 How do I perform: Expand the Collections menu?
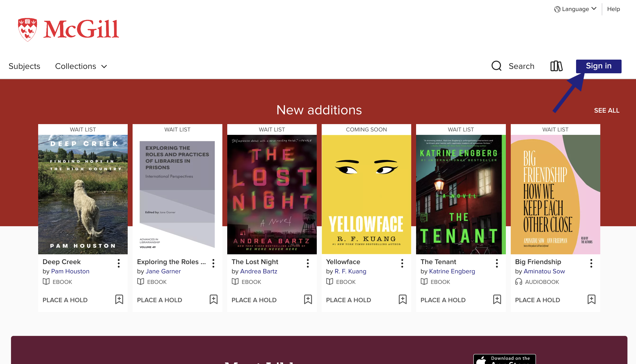81,66
